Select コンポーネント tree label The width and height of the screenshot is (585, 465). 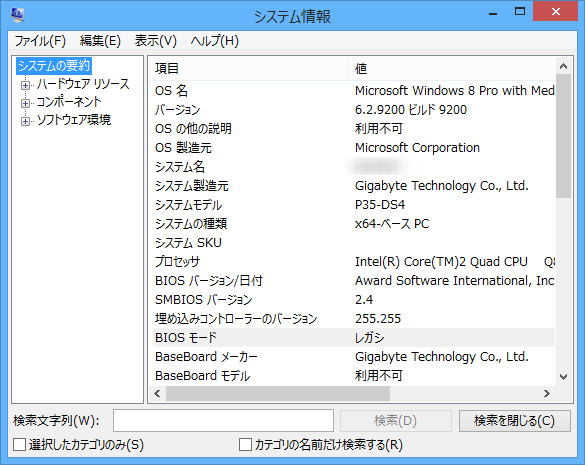(69, 102)
